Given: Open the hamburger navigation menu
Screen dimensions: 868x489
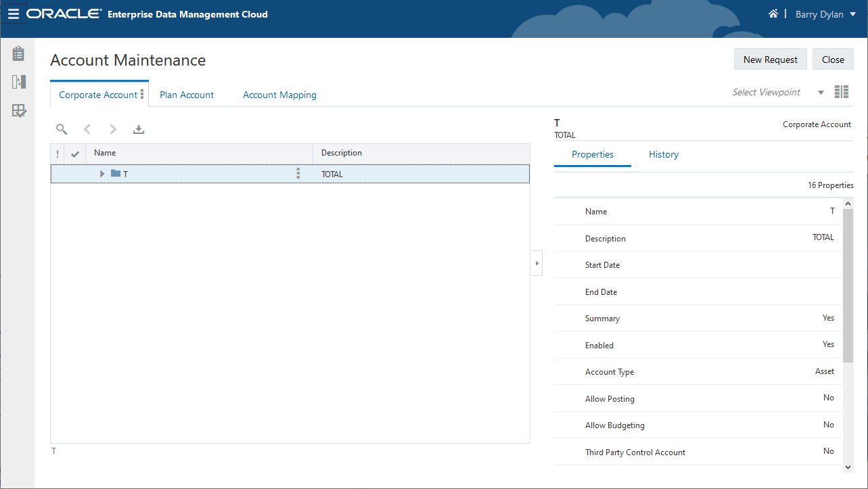Looking at the screenshot, I should point(14,14).
